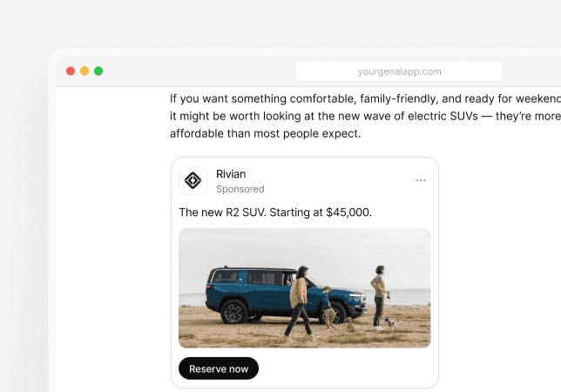Click the Sponsored label under Rivian

pyautogui.click(x=240, y=189)
